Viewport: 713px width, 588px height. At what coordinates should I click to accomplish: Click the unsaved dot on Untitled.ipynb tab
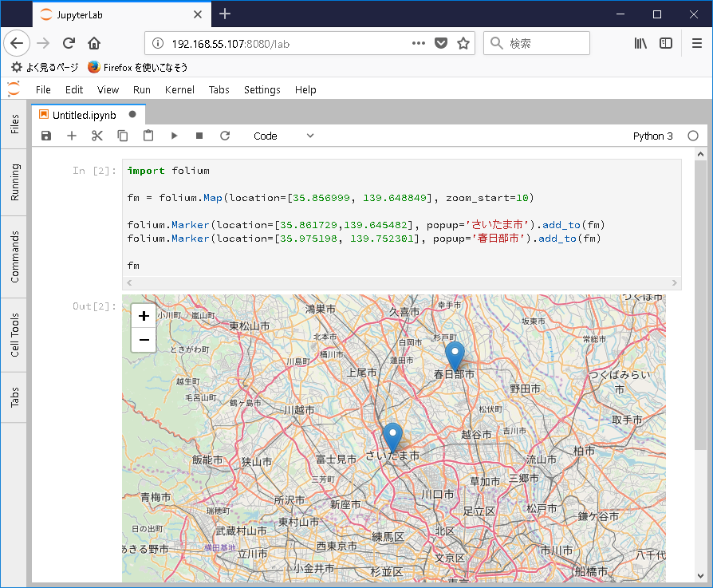[x=132, y=115]
